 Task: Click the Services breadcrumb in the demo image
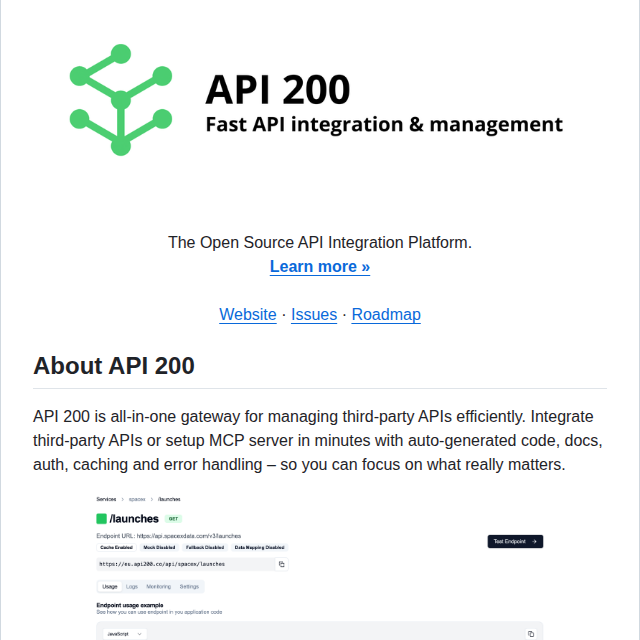(106, 499)
